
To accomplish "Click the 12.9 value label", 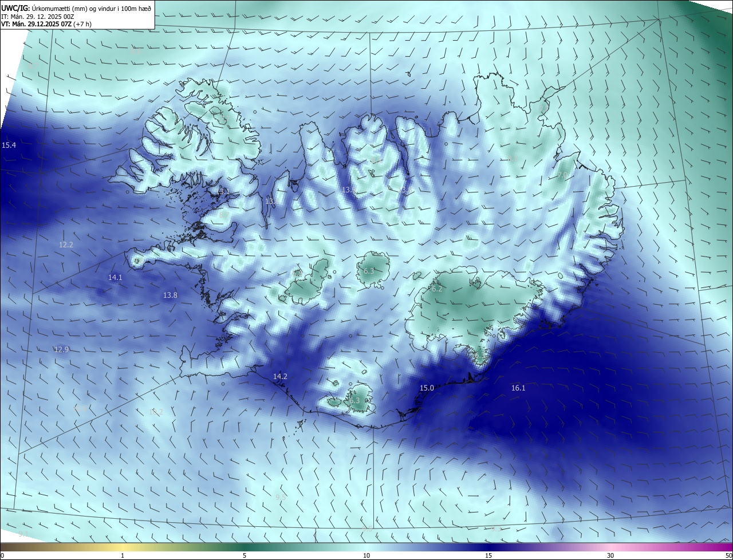I will (61, 349).
